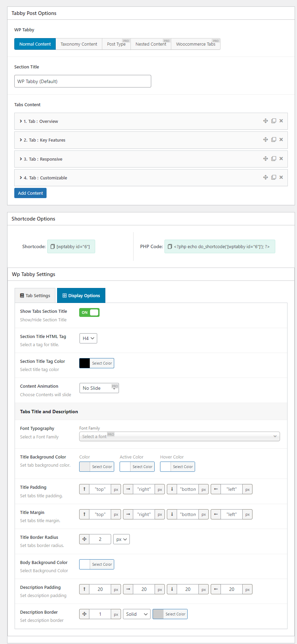Click Description Padding top value field
Screen dimensions: 297x644
[x=100, y=589]
